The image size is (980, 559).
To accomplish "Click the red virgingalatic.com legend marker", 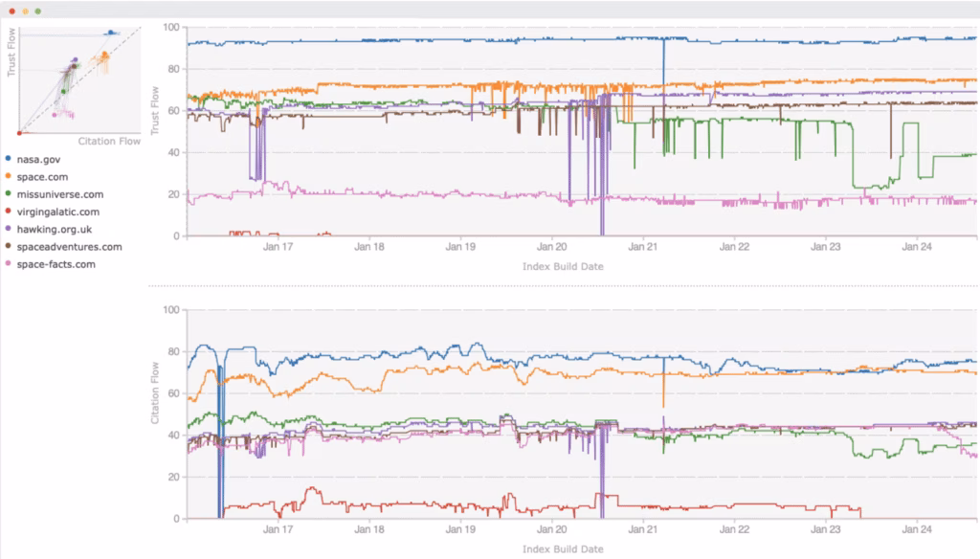I will [9, 212].
